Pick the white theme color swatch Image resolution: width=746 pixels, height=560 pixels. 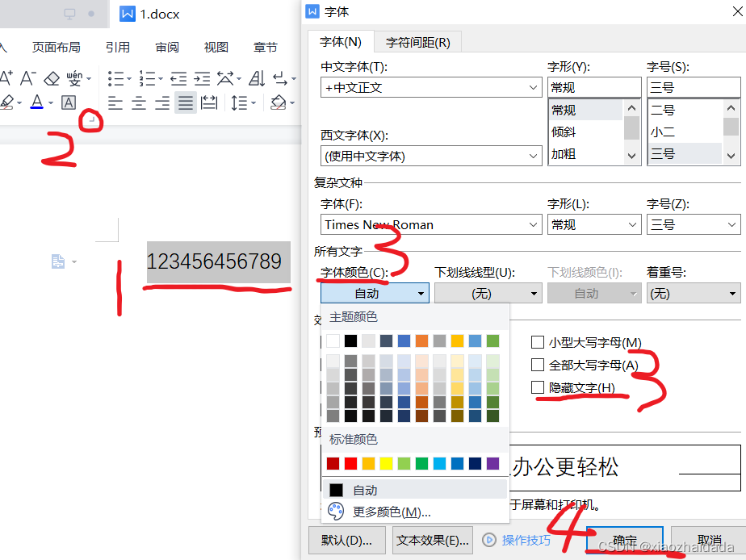click(333, 341)
